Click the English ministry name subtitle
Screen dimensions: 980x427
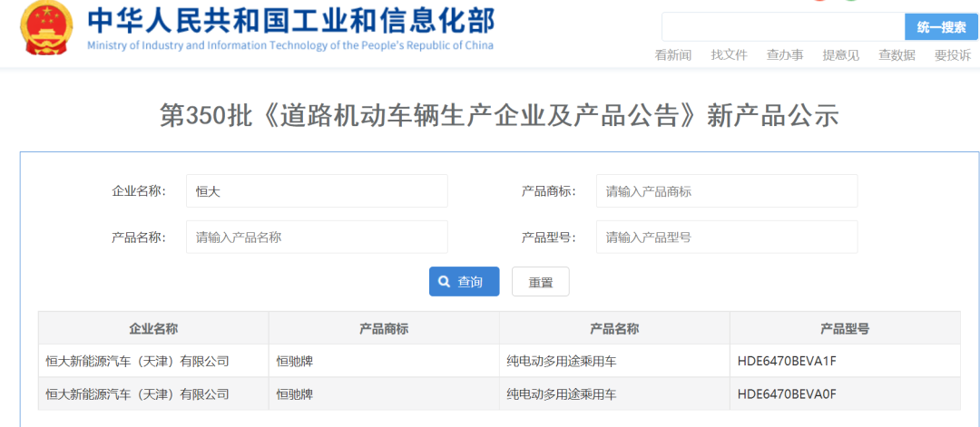290,45
